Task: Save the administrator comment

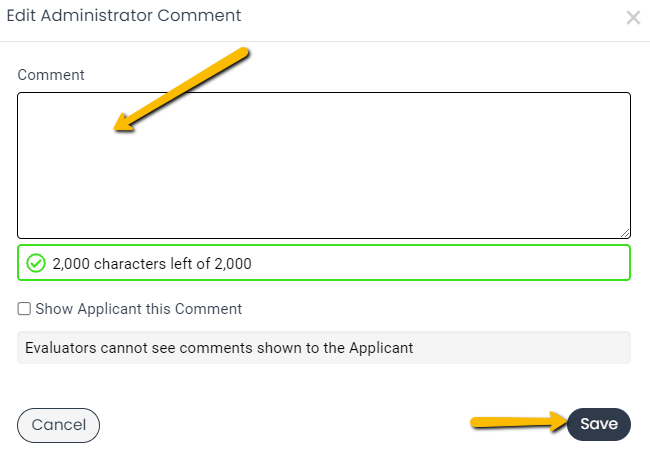Action: pos(599,424)
